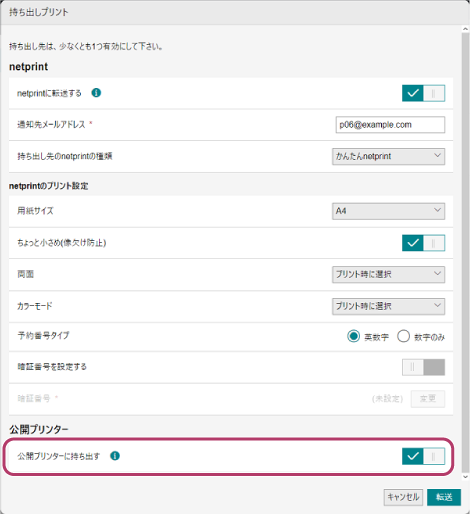Viewport: 470px width, 514px height.
Task: Open 両面 dropdown
Action: pyautogui.click(x=388, y=274)
